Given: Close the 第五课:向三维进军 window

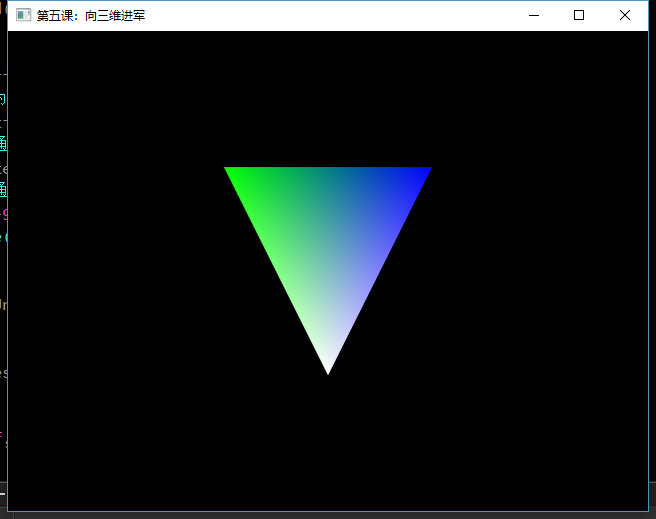Looking at the screenshot, I should 625,15.
